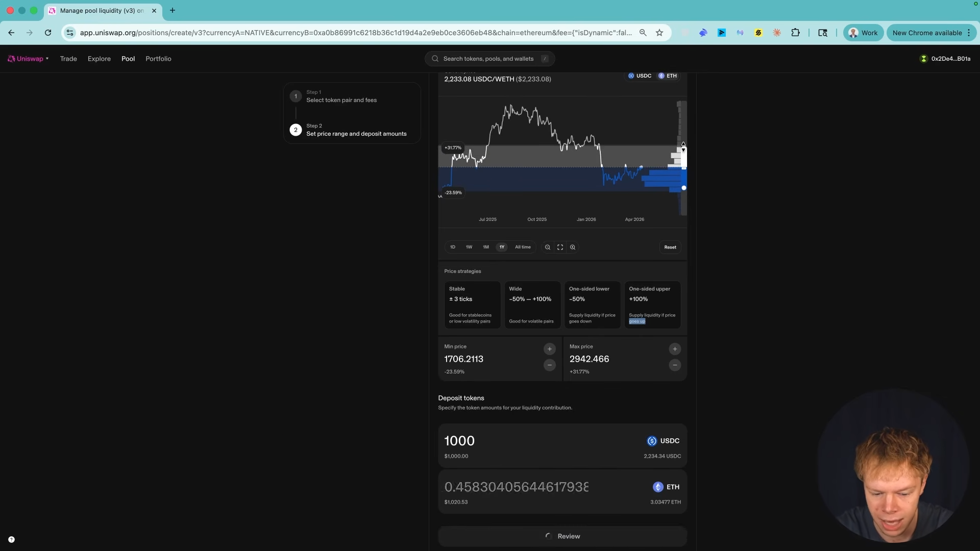Select Step 2 Set price range and deposit amounts
Screen dimensions: 980x551
(x=352, y=130)
